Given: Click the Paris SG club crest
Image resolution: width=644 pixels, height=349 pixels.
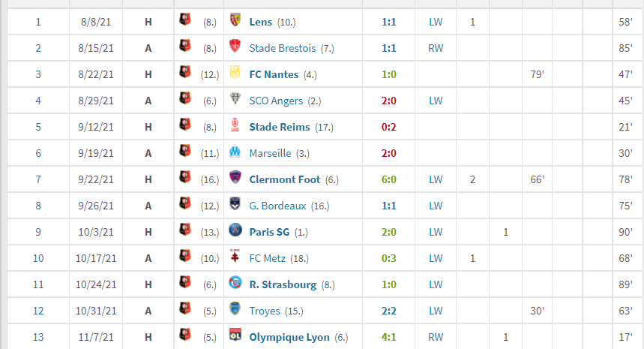Looking at the screenshot, I should [x=235, y=230].
